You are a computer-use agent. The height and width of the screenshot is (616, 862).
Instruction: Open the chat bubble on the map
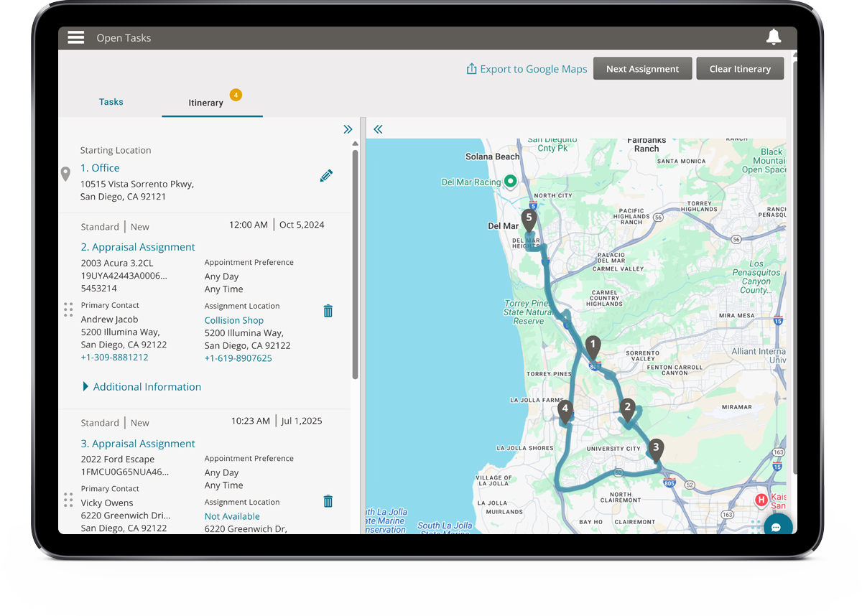coord(778,527)
